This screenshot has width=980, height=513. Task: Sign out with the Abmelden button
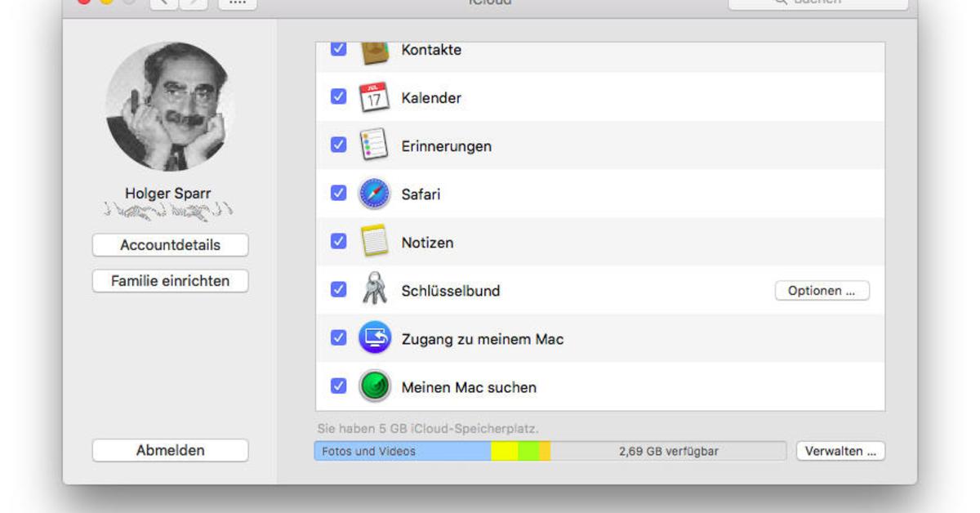tap(170, 451)
